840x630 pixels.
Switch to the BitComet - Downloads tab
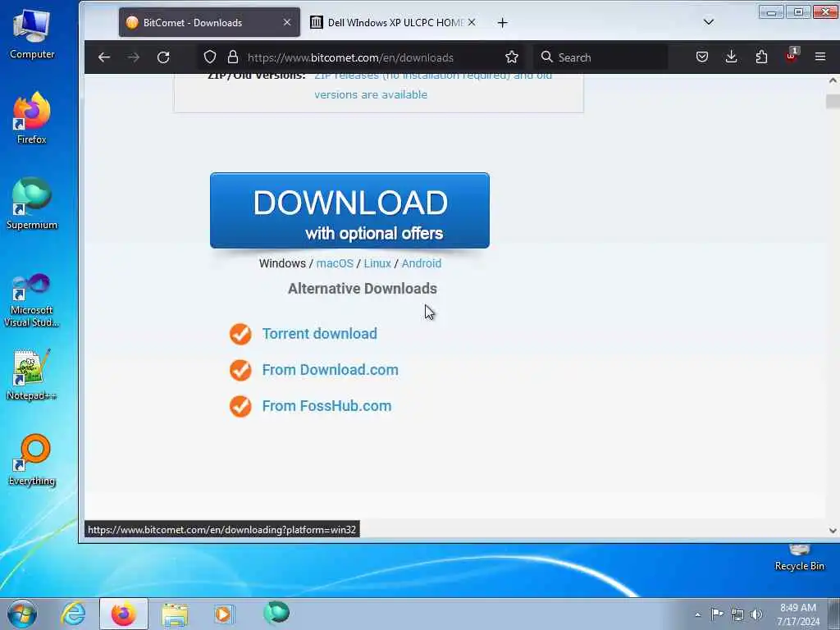[x=209, y=22]
